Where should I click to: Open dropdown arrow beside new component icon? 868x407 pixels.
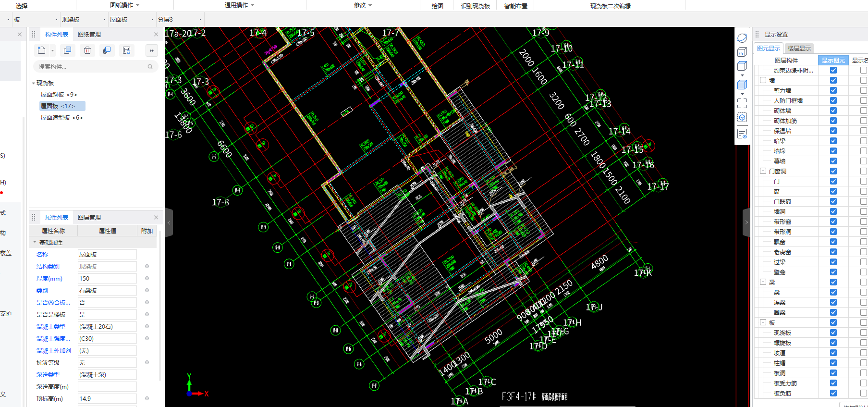point(52,50)
